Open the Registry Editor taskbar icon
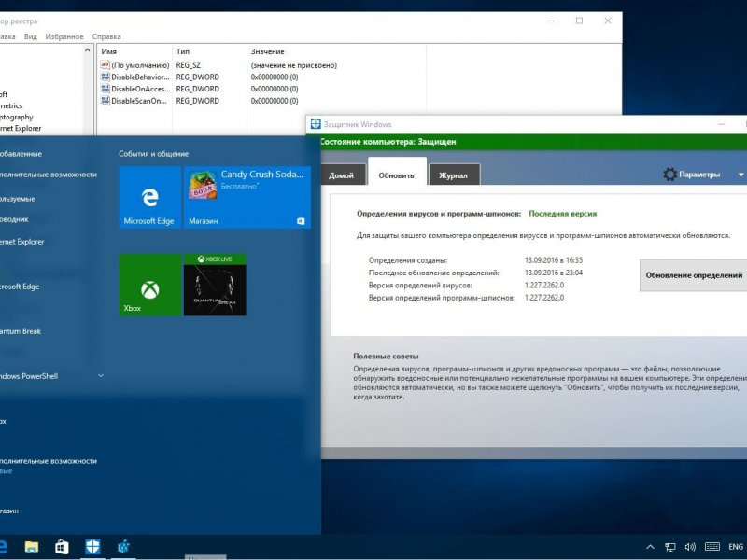Screen dimensions: 747x560 123,547
